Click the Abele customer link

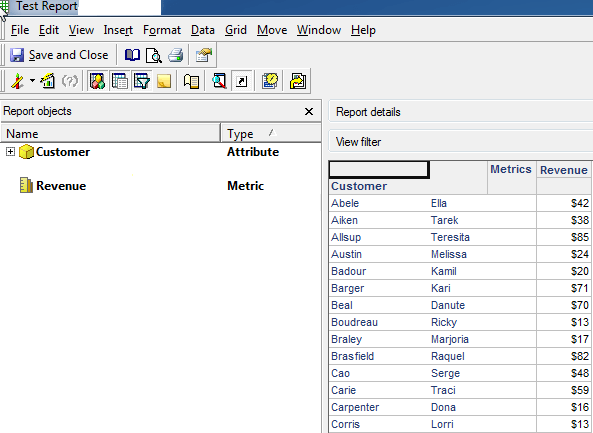point(345,203)
